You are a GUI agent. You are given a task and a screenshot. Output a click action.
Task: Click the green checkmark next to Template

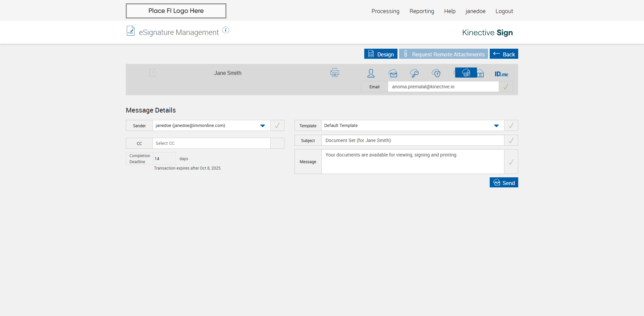511,126
